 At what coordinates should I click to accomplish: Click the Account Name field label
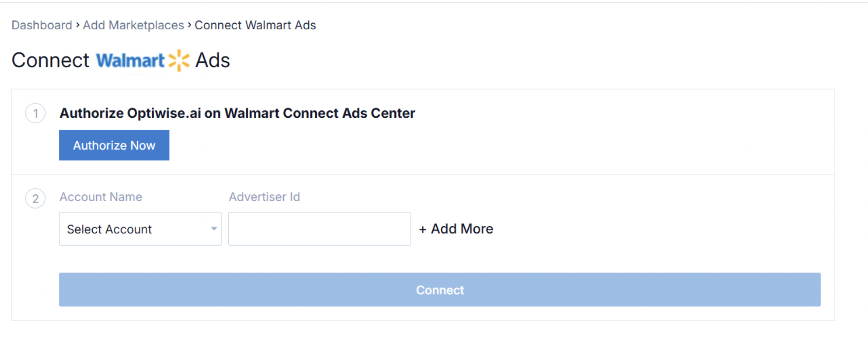pos(101,197)
